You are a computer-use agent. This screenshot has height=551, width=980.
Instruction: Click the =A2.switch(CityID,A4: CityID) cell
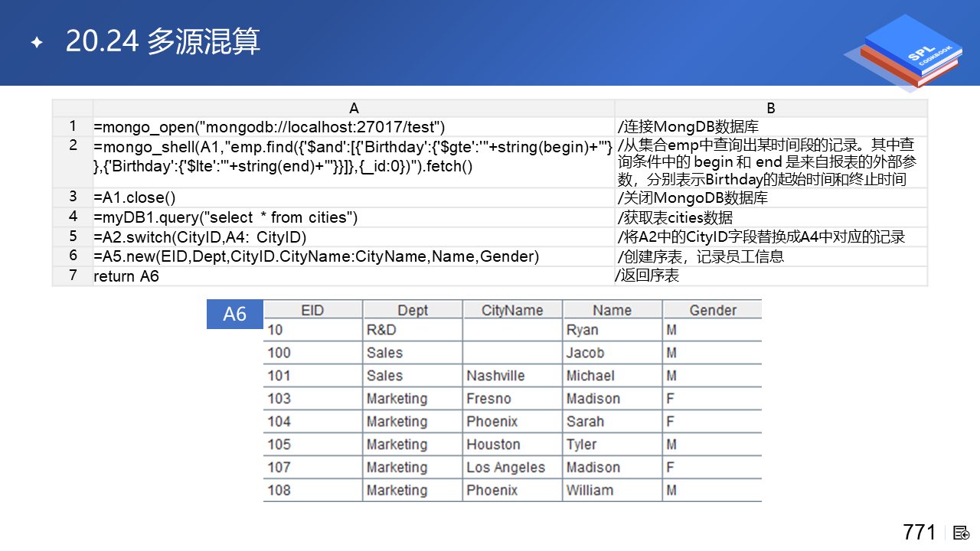(x=354, y=237)
